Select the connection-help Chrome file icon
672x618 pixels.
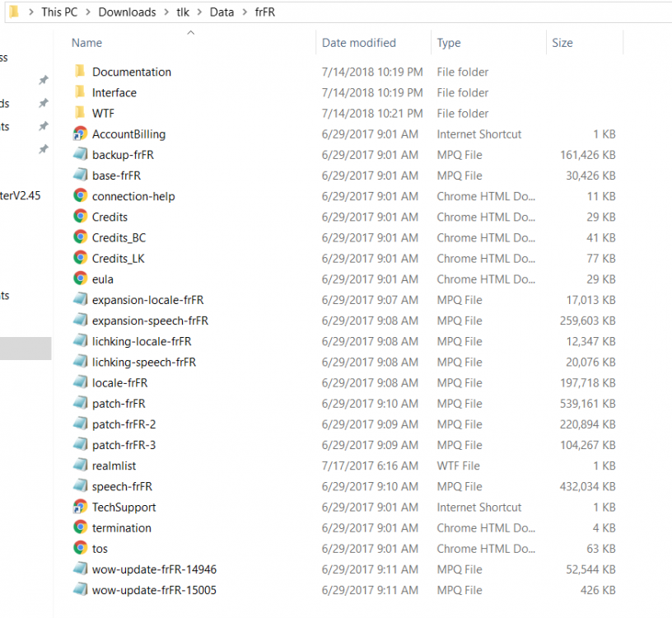click(80, 195)
